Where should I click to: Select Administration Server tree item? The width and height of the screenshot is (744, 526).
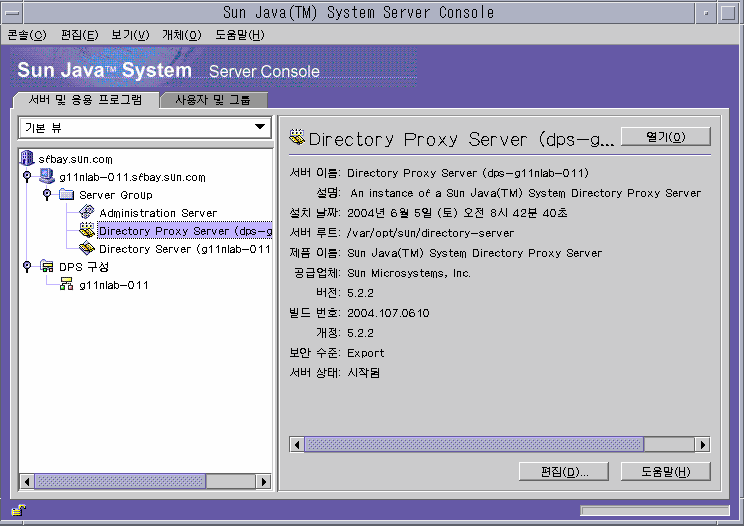pos(158,213)
